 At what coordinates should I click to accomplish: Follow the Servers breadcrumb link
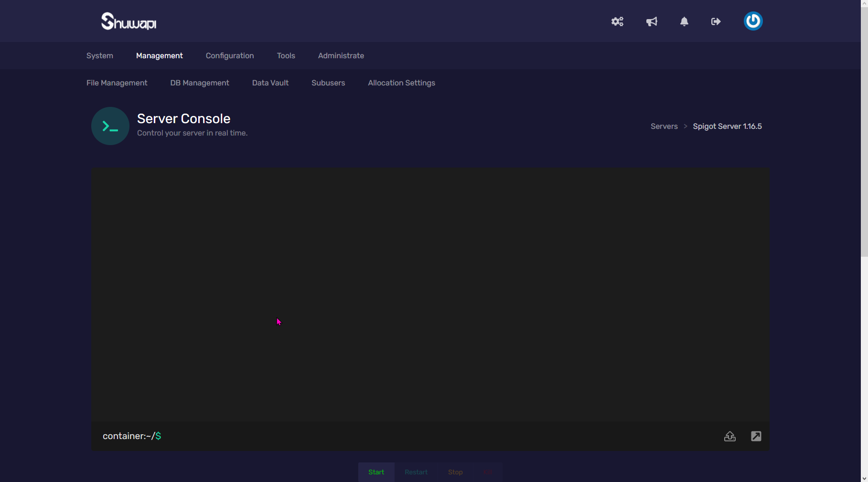[664, 126]
